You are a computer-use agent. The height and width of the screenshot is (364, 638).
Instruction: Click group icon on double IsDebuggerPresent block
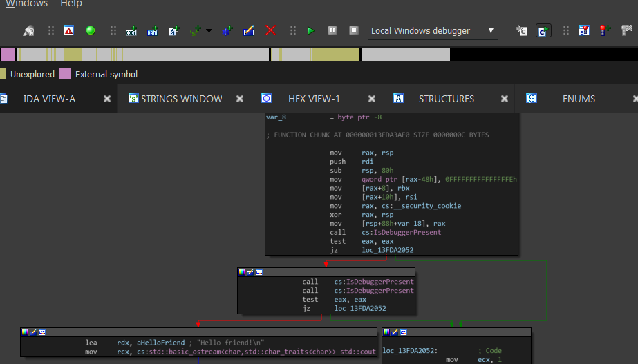[x=259, y=272]
